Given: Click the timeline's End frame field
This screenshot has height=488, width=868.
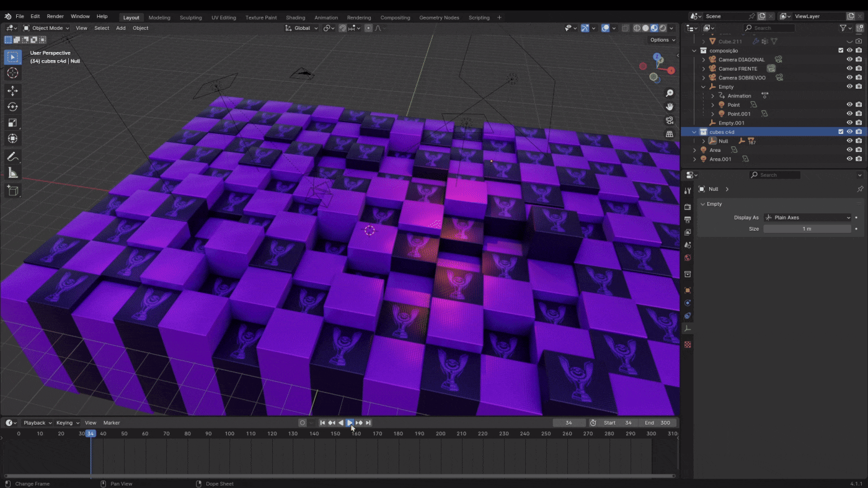Looking at the screenshot, I should (658, 423).
